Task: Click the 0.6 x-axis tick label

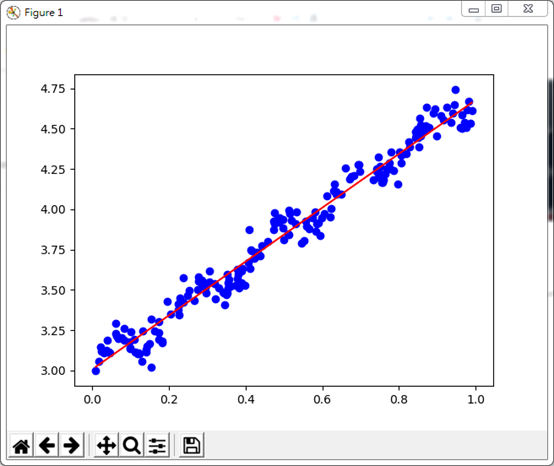Action: click(322, 400)
